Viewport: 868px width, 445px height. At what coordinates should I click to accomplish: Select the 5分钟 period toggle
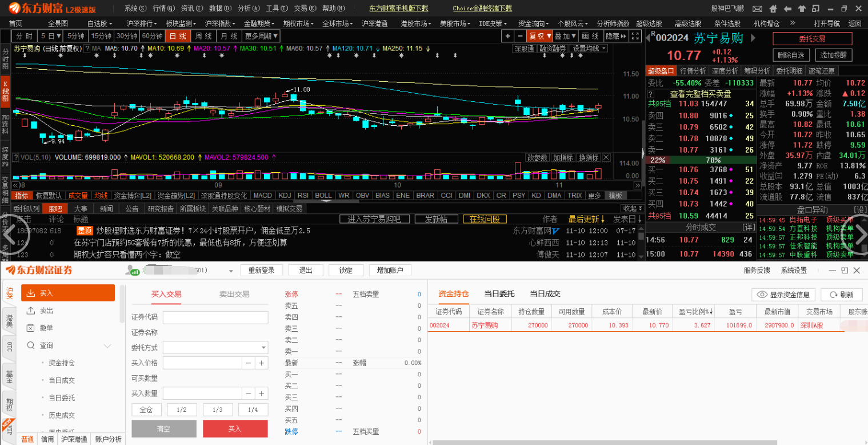click(x=76, y=36)
